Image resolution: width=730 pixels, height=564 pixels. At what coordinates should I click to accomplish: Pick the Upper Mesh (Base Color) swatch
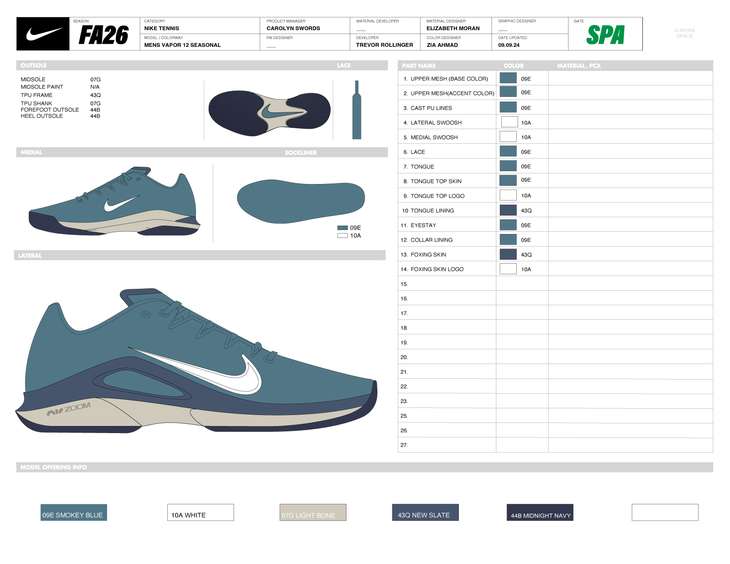point(508,78)
